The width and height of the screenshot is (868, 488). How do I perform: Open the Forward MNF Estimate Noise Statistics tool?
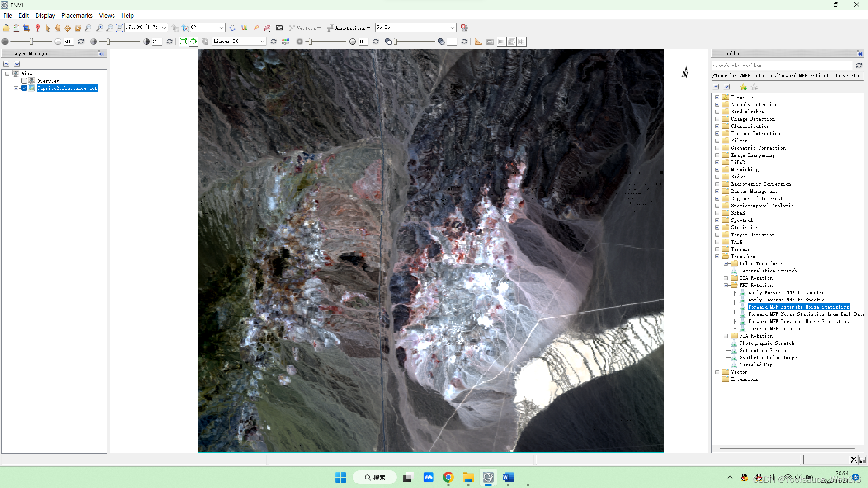click(798, 307)
